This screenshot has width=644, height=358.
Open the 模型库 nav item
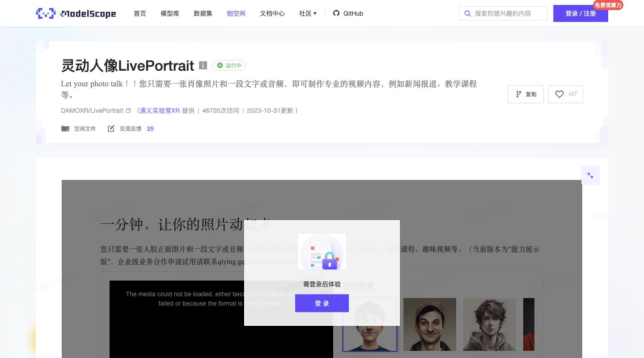[x=170, y=13]
